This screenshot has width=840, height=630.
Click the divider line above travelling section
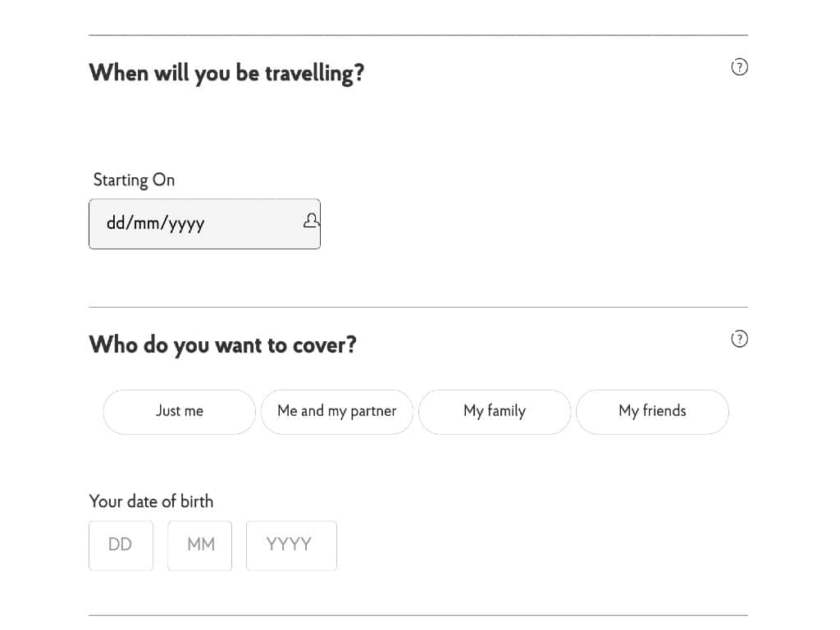click(x=418, y=35)
